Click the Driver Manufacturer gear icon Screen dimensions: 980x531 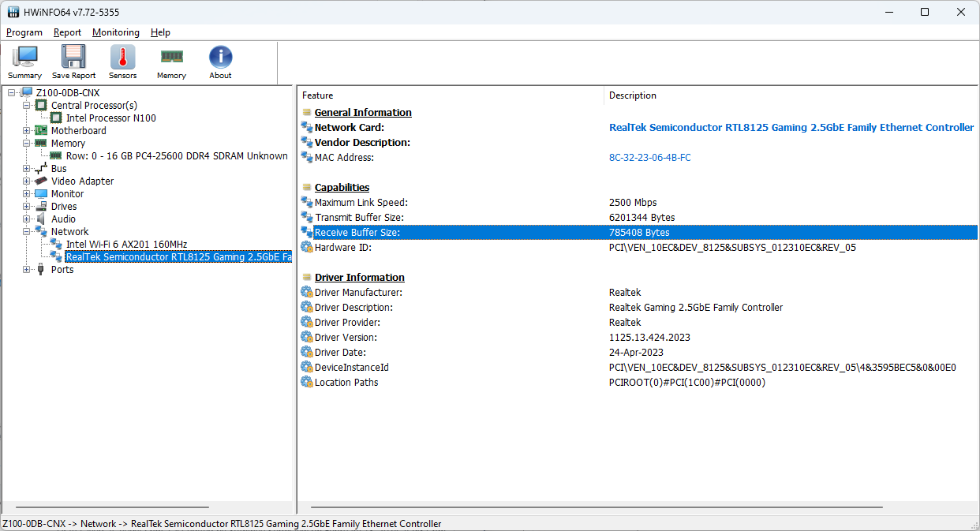point(307,292)
